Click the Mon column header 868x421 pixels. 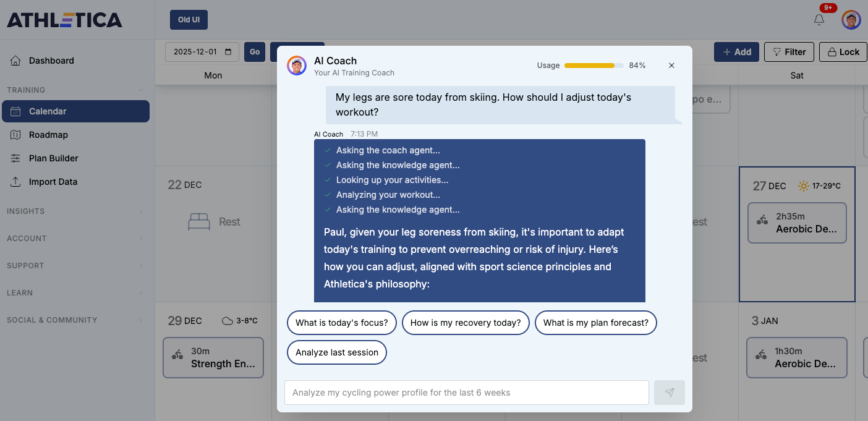tap(213, 75)
